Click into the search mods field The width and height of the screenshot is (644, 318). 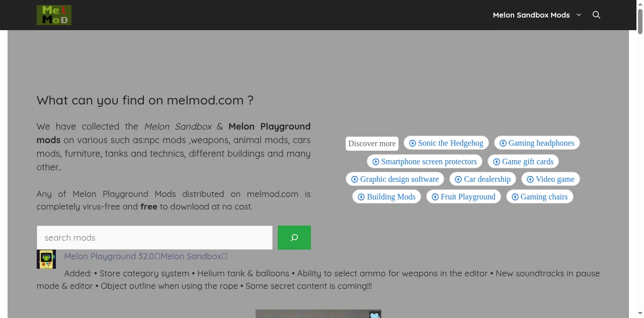click(x=154, y=238)
